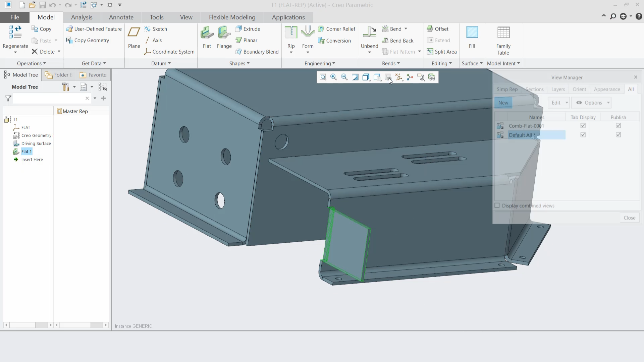Click the Extrude tool

click(x=248, y=29)
